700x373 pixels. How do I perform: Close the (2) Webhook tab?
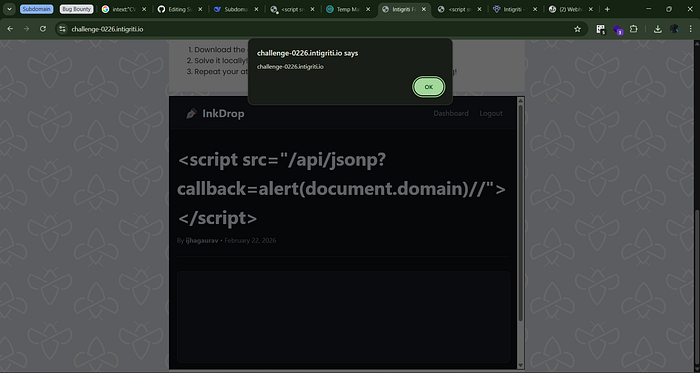click(x=591, y=9)
